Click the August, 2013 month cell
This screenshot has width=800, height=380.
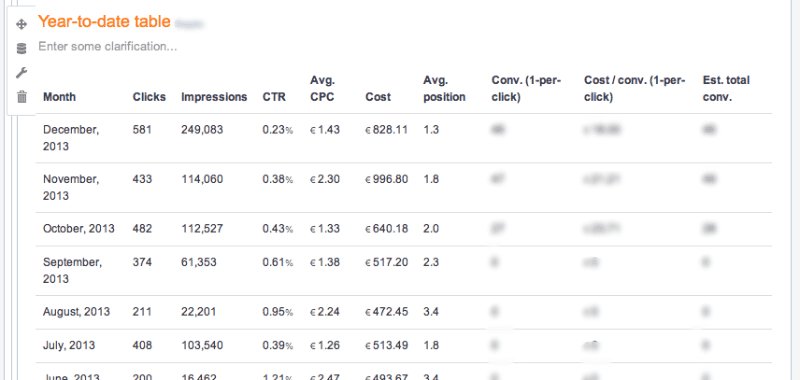pyautogui.click(x=77, y=312)
